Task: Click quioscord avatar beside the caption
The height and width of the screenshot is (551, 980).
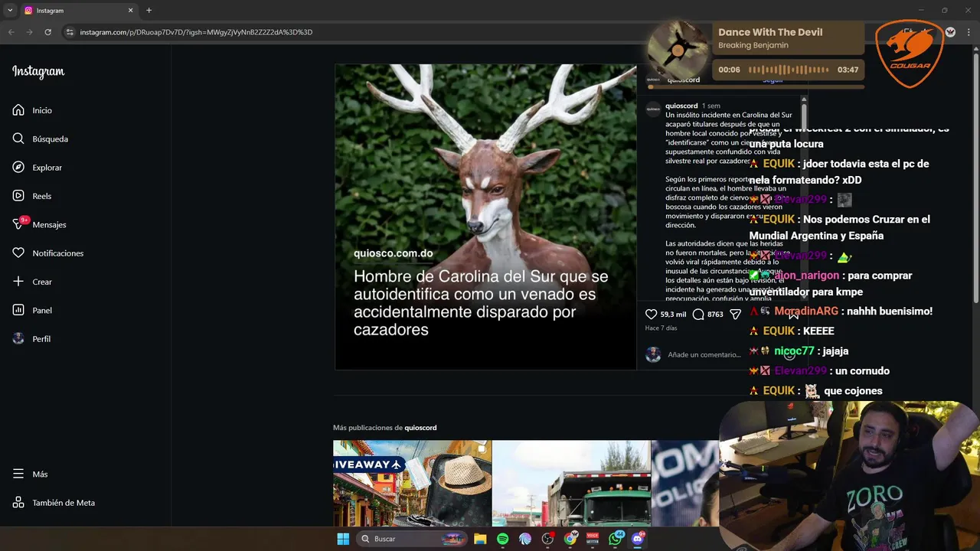Action: pyautogui.click(x=653, y=109)
